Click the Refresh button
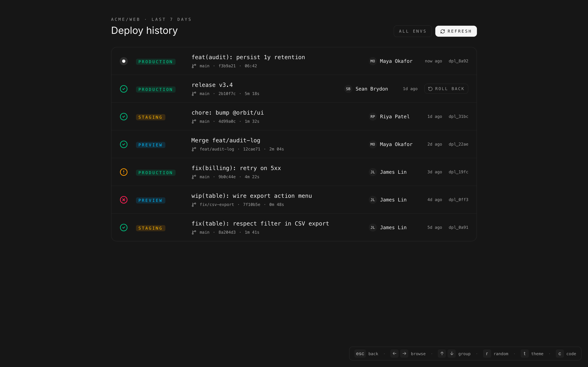This screenshot has height=367, width=588. 456,31
